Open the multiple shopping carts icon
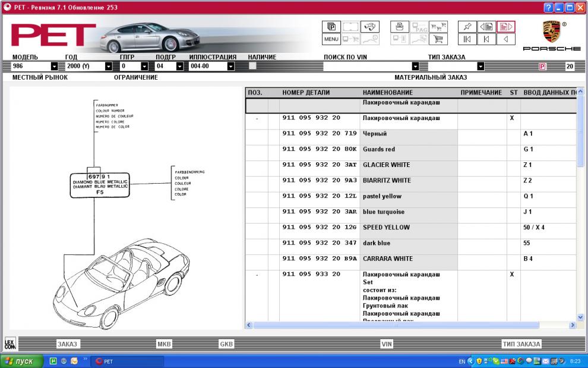This screenshot has width=588, height=368. pyautogui.click(x=438, y=27)
